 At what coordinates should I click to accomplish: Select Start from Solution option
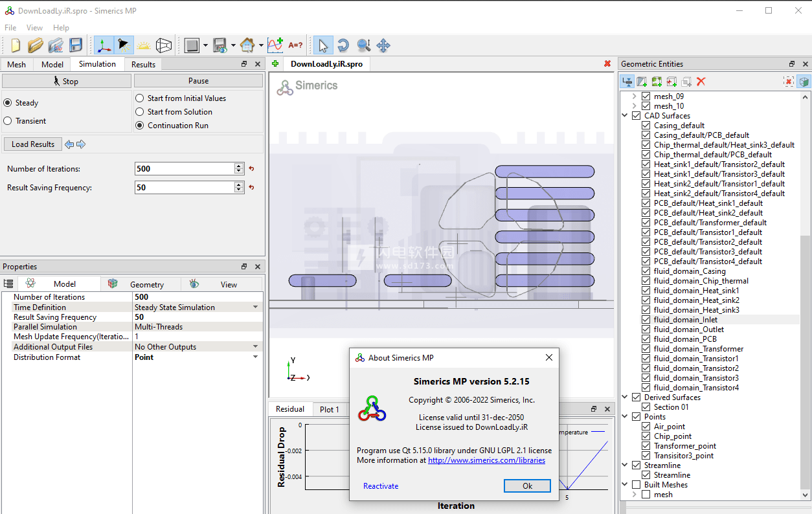coord(139,112)
